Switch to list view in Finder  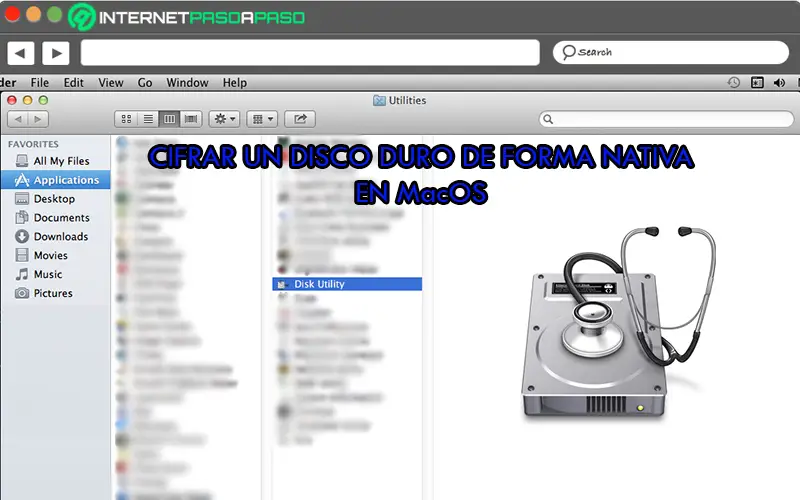[148, 119]
